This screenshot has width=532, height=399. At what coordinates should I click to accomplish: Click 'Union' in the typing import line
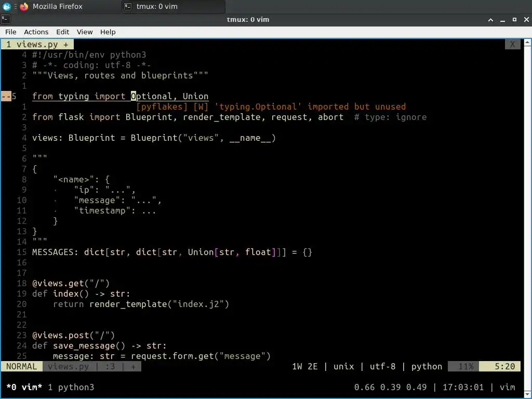(195, 96)
